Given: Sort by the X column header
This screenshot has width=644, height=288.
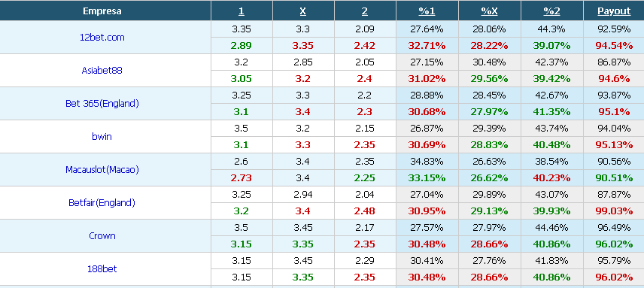Looking at the screenshot, I should point(302,11).
